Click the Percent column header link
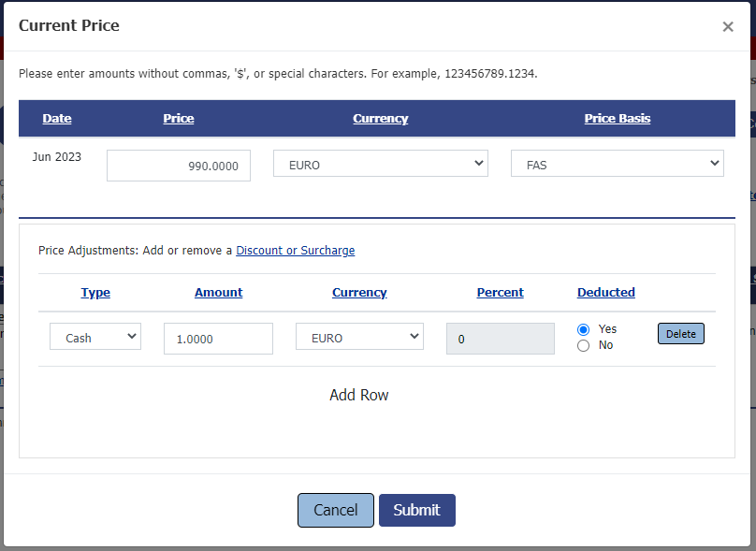Screen dimensions: 756x551 point(501,293)
